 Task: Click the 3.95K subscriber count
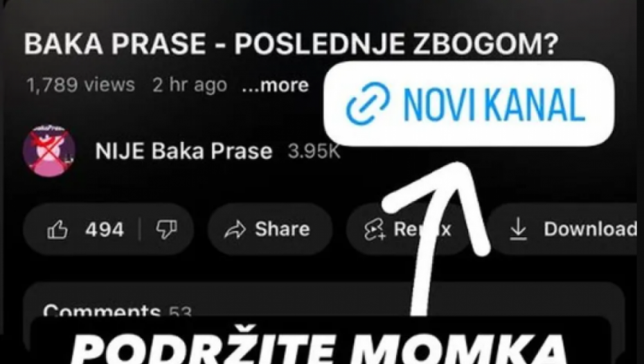[314, 152]
